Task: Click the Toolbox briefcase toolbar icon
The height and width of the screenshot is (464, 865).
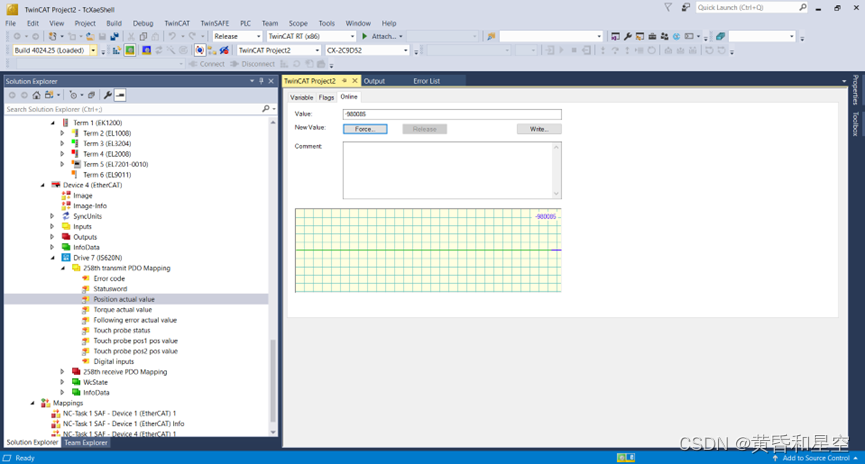Action: click(652, 36)
